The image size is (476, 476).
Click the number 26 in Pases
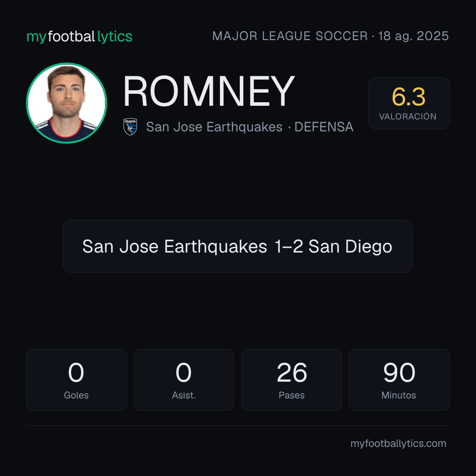click(292, 372)
